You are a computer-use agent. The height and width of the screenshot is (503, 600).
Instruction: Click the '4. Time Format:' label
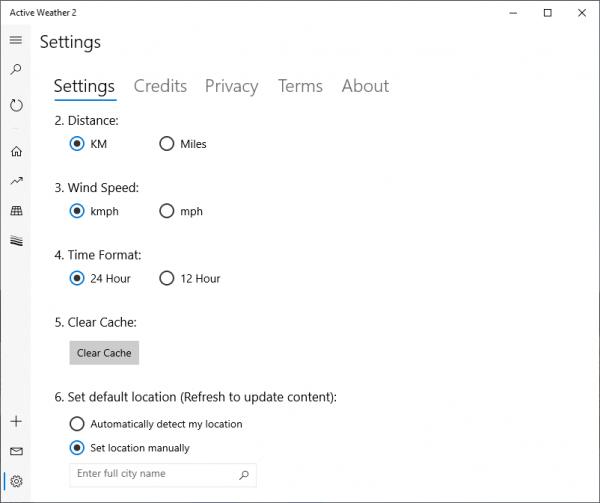point(98,255)
